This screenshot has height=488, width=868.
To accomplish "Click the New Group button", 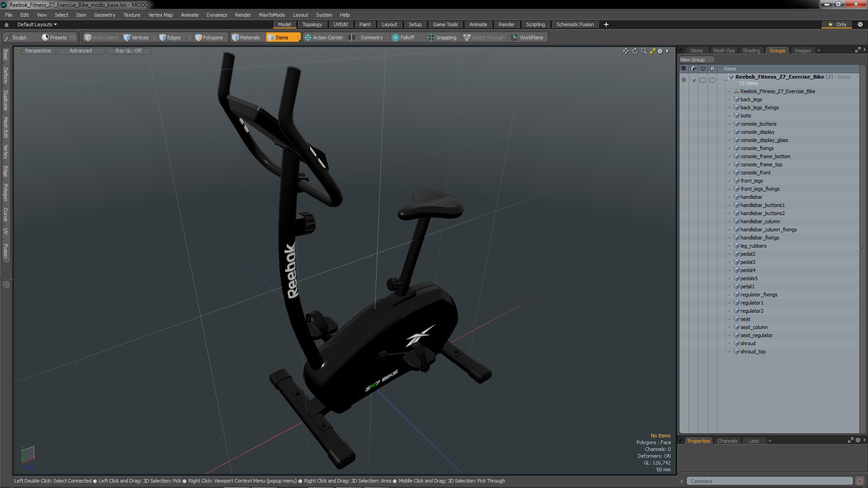I will click(x=696, y=60).
